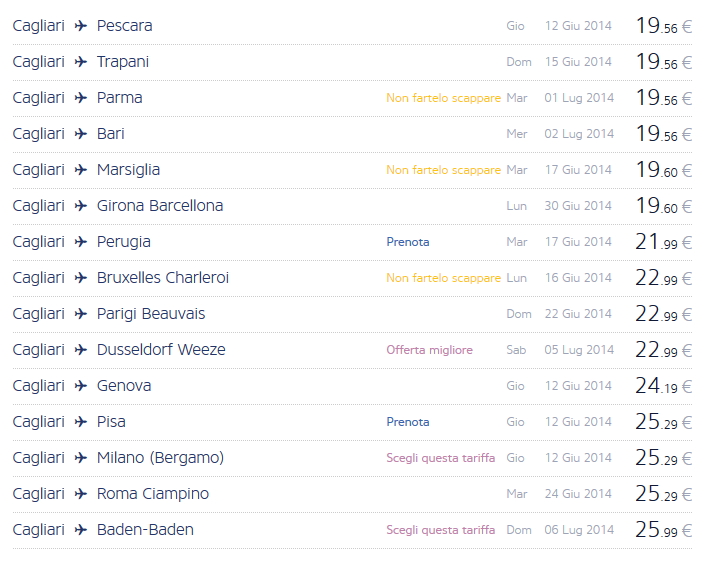
Task: Click the 19.56 € price for Pescara
Action: tap(663, 26)
